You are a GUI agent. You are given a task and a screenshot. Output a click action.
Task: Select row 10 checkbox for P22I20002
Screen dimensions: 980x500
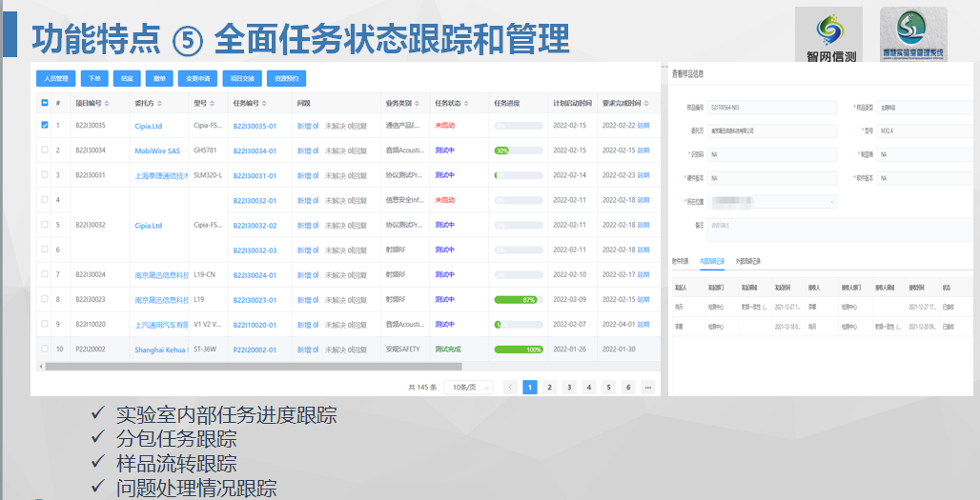[x=45, y=349]
